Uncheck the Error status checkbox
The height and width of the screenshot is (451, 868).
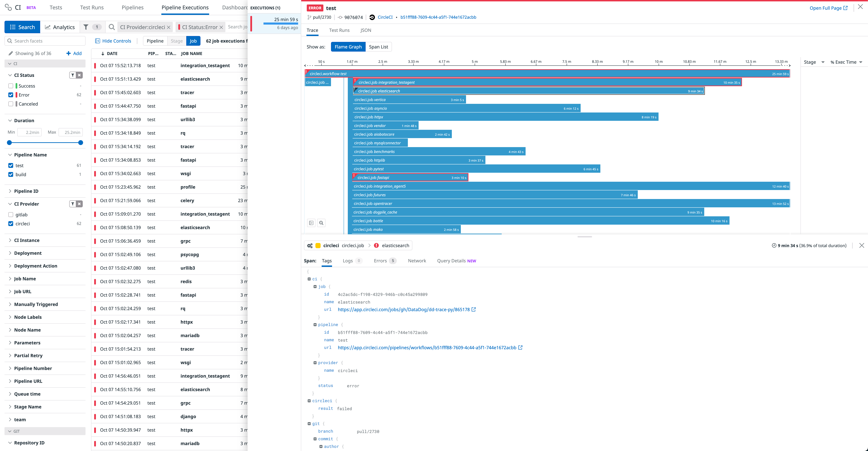click(x=10, y=95)
